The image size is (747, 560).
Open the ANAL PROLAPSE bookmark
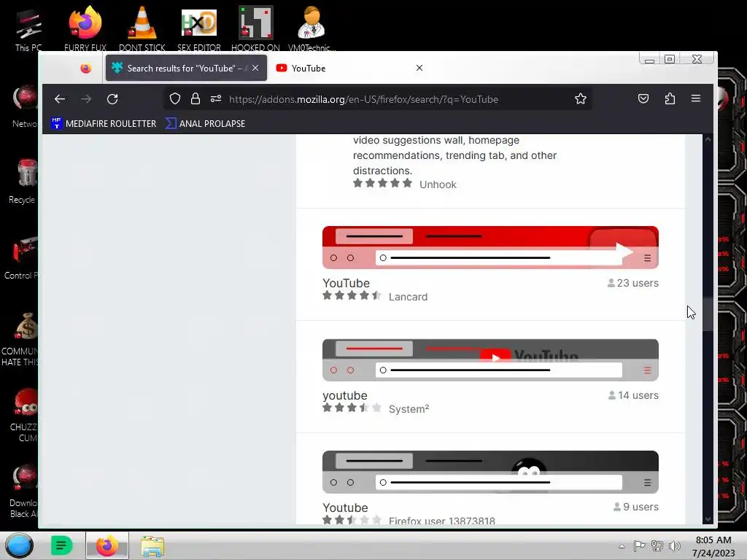[x=205, y=123]
